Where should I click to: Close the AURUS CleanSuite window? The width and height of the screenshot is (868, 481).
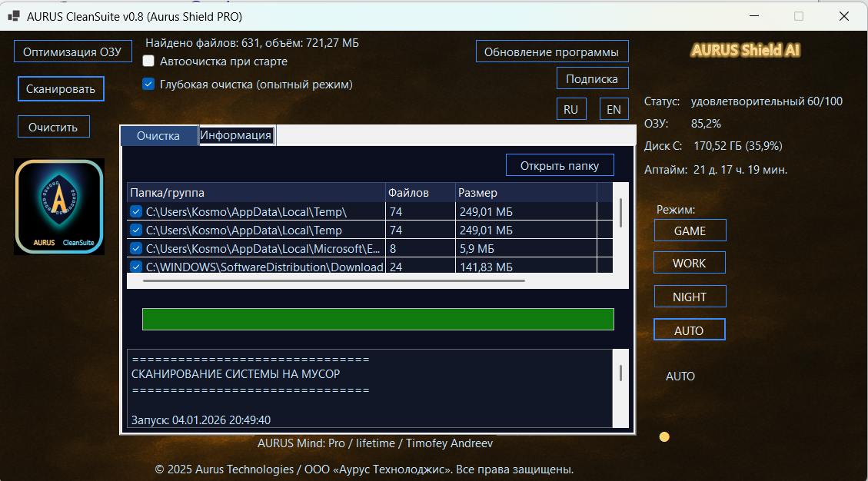point(843,16)
